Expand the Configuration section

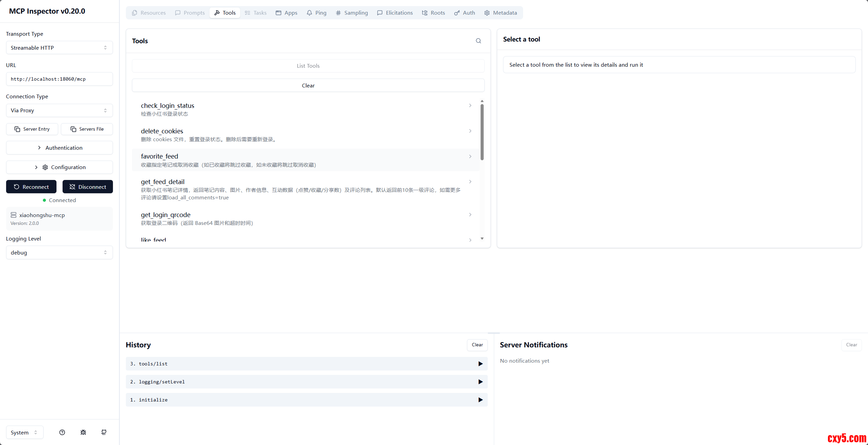[x=60, y=167]
